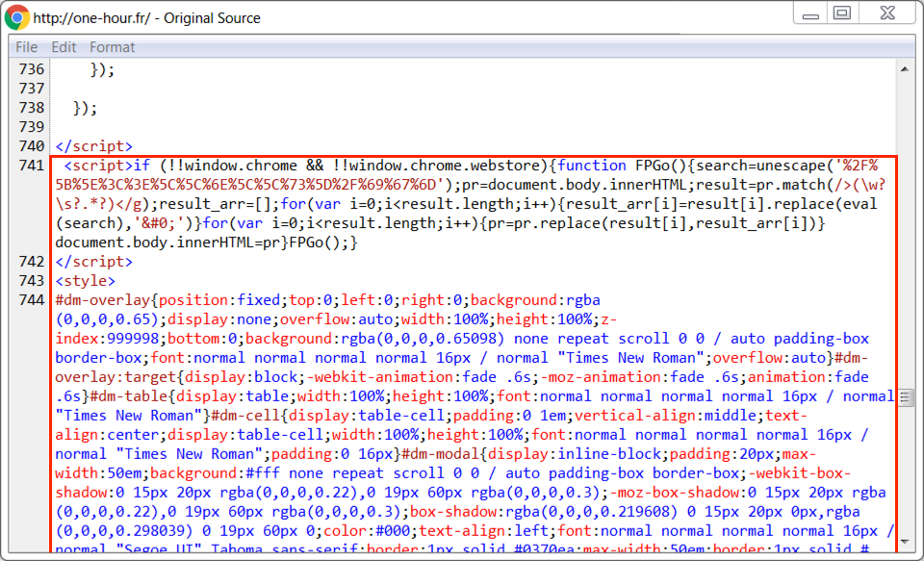Click the '-moz-box-shadow' property
The image size is (924, 561).
674,493
